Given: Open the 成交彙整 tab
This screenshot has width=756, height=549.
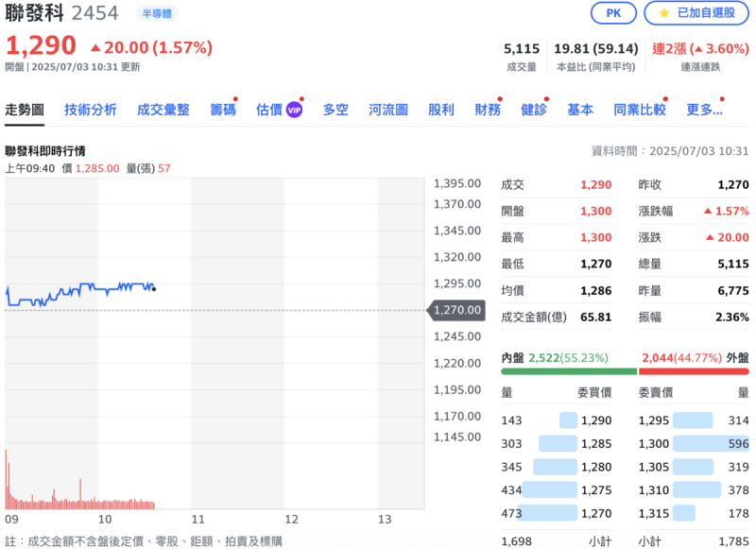Looking at the screenshot, I should 163,110.
